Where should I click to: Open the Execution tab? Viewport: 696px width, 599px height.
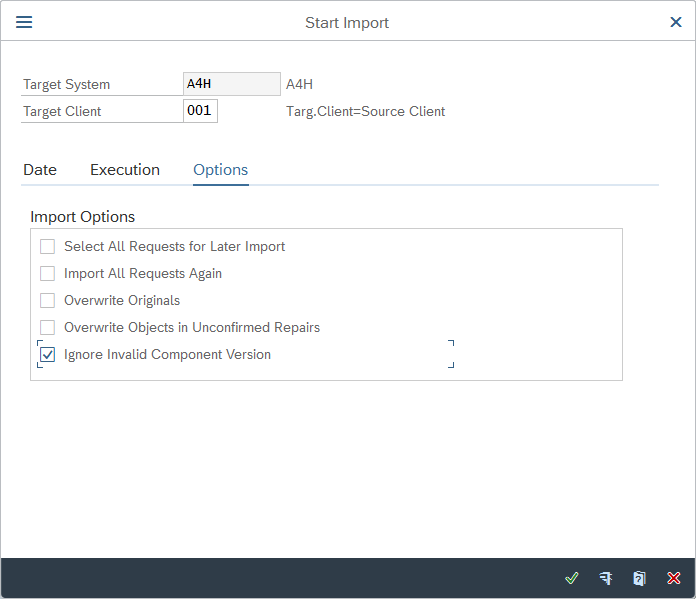(x=125, y=170)
